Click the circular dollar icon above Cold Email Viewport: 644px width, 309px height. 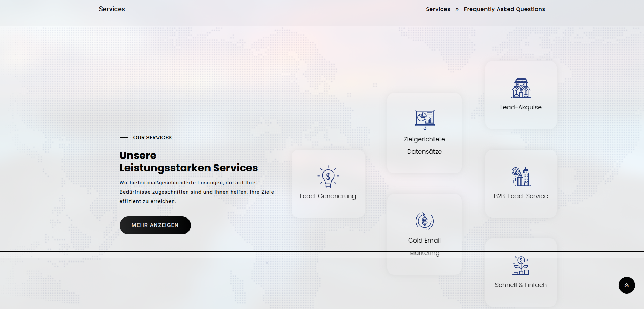[x=425, y=221]
